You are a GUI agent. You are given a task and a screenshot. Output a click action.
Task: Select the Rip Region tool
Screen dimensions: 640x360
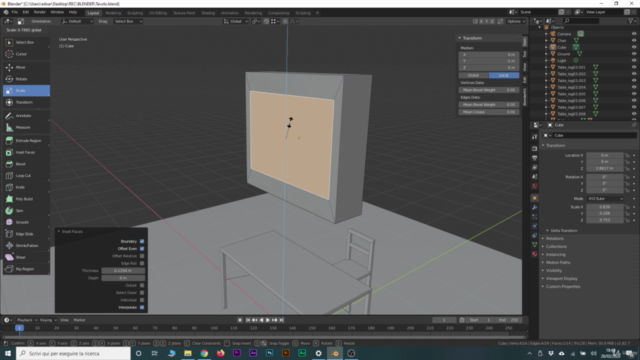click(x=26, y=269)
